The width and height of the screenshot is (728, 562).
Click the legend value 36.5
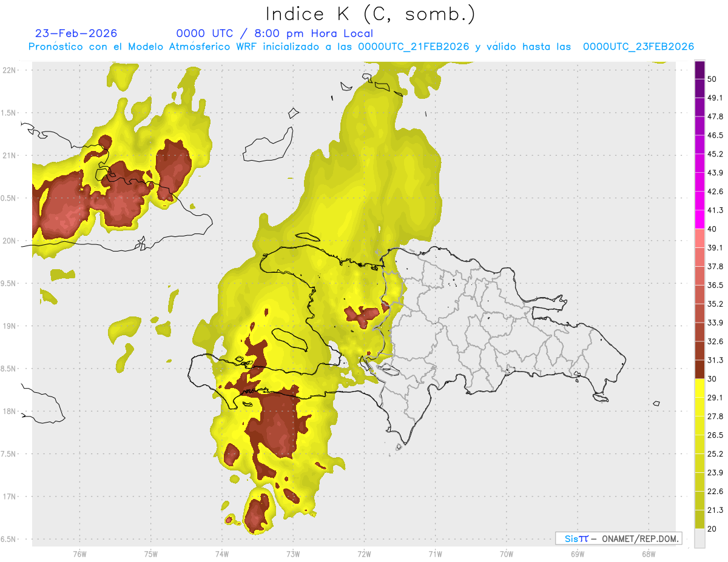[x=715, y=285]
